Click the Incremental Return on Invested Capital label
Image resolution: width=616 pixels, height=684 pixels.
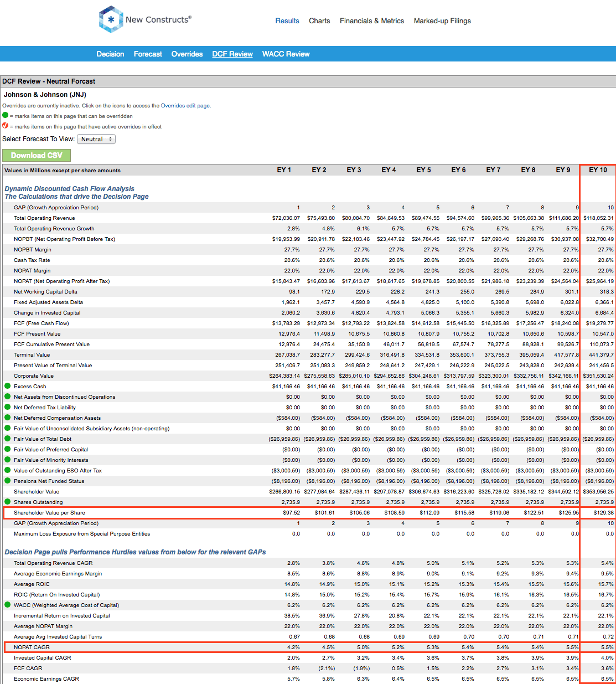coord(62,616)
